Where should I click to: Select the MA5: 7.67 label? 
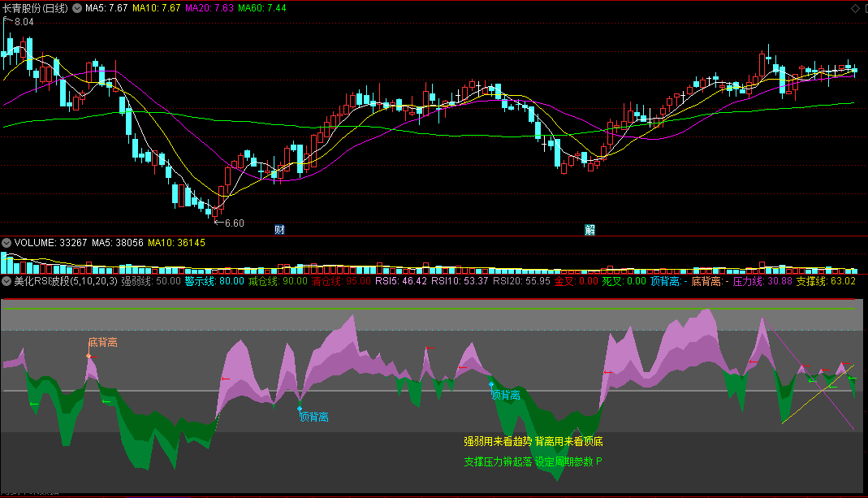(x=106, y=8)
